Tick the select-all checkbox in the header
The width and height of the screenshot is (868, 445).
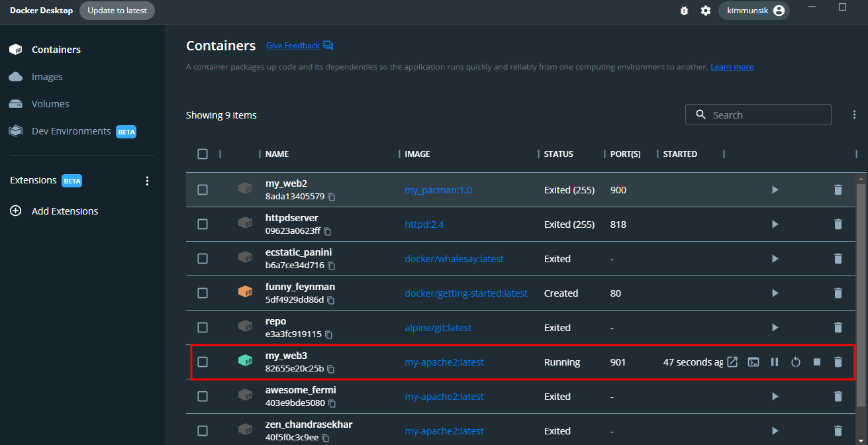coord(203,154)
